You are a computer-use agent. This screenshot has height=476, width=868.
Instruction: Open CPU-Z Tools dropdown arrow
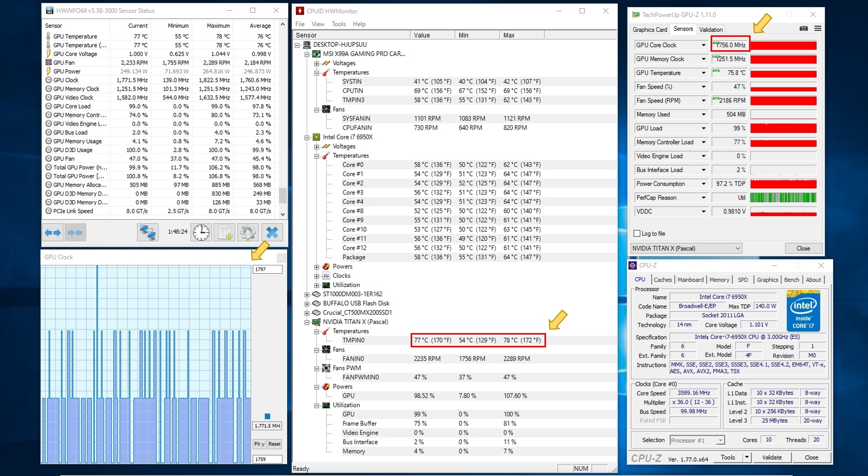pos(747,458)
